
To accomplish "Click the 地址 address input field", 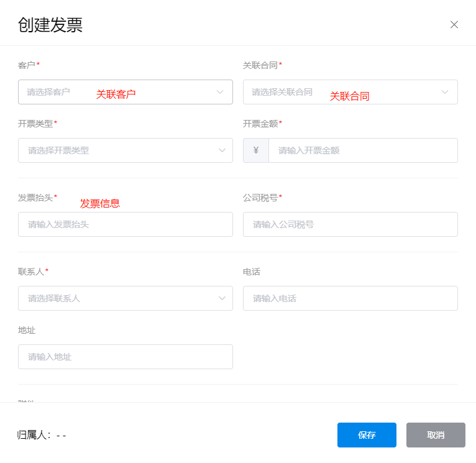I will point(125,357).
